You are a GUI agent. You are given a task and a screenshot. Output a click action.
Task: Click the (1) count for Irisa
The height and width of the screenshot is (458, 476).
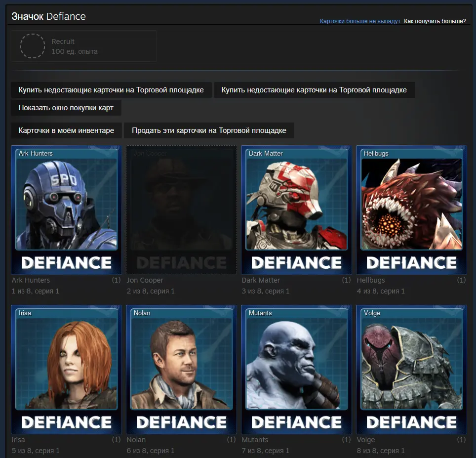[x=116, y=440]
